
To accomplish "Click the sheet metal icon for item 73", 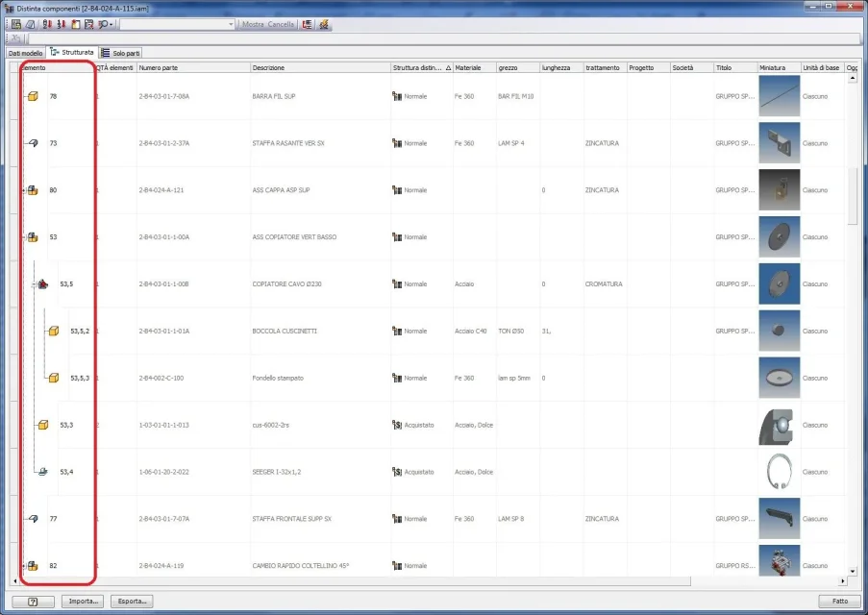I will click(x=32, y=143).
